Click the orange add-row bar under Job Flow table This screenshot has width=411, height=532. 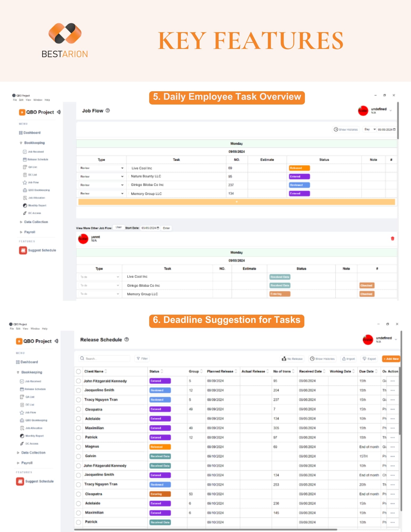pos(236,202)
